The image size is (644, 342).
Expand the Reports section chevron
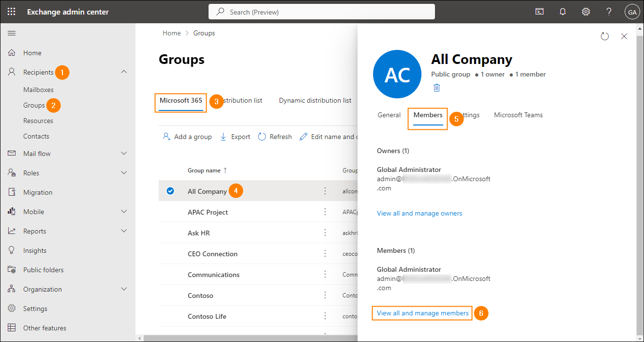[124, 231]
